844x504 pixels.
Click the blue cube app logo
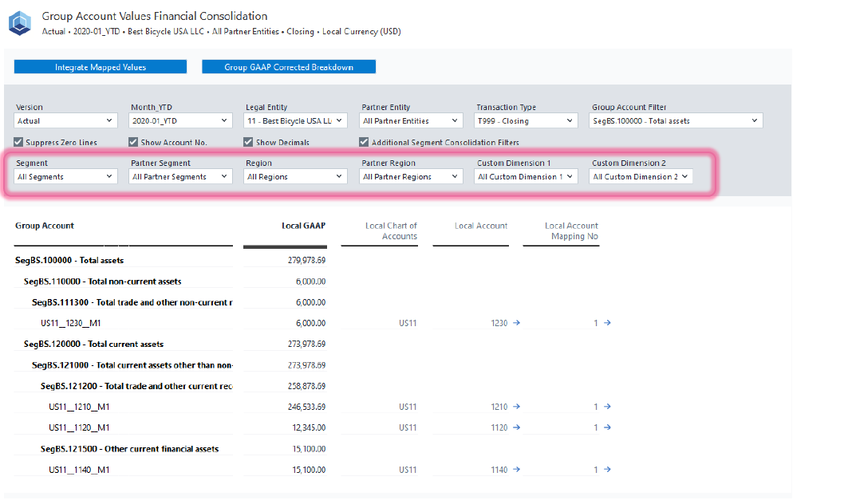click(x=19, y=23)
